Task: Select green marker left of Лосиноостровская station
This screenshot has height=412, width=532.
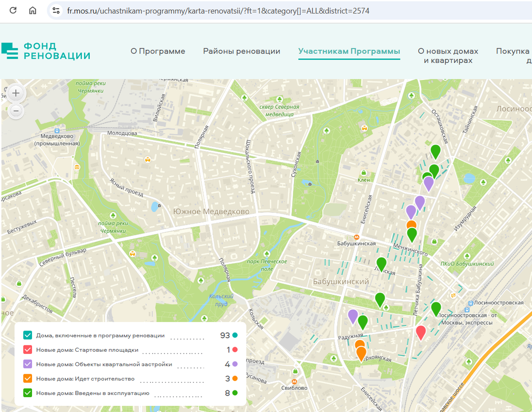Action: (x=436, y=308)
